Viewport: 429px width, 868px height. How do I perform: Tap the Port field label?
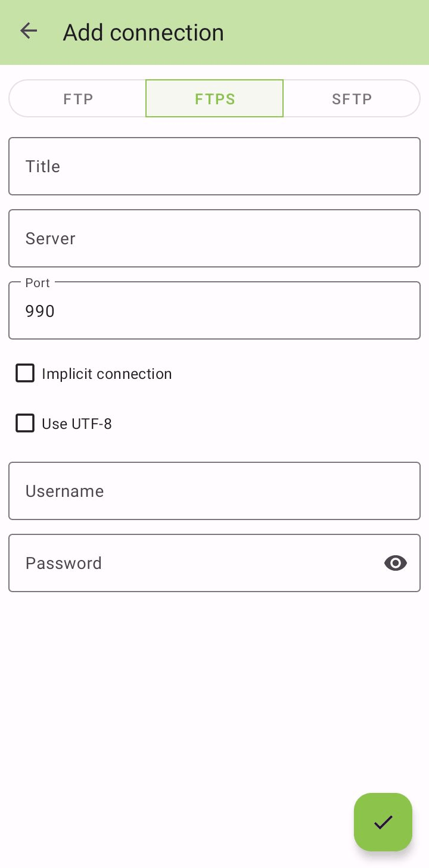[x=38, y=282]
